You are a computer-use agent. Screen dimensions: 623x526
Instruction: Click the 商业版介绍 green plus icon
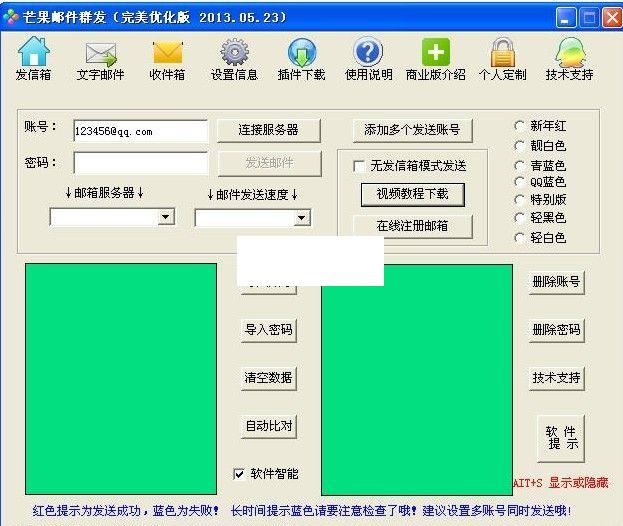435,53
